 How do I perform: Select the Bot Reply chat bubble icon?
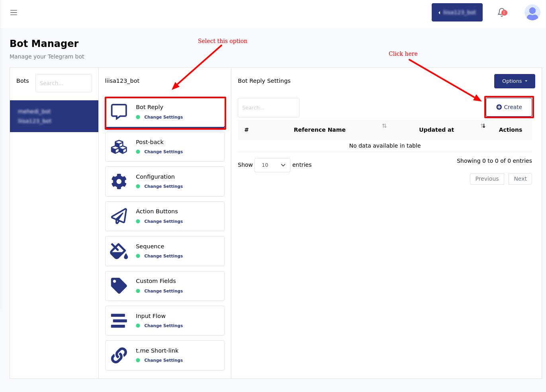(x=118, y=111)
